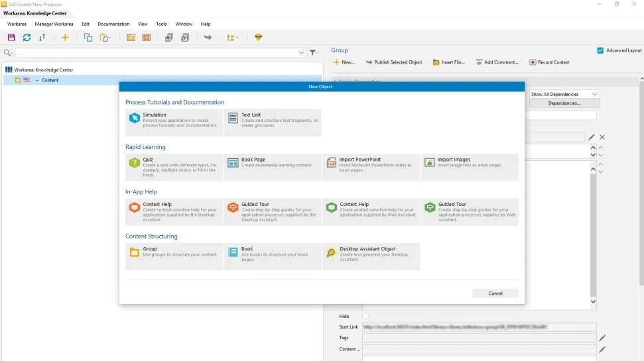
Task: Click the yellow diamond toolbar icon
Action: click(x=258, y=37)
